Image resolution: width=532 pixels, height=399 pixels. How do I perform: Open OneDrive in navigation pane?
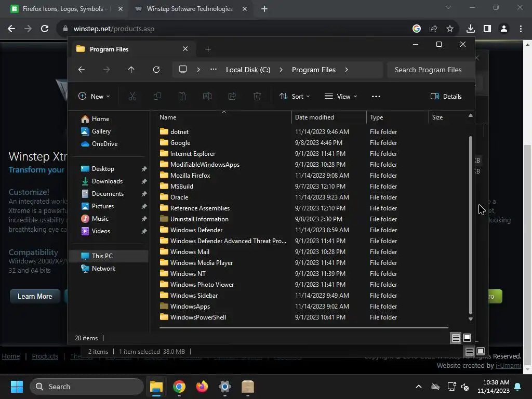click(104, 144)
